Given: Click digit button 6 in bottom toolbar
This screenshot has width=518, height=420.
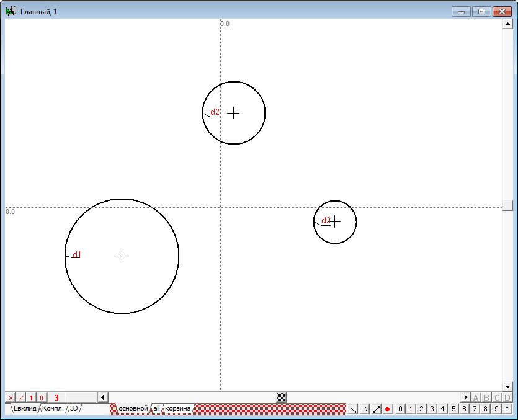Looking at the screenshot, I should click(464, 409).
